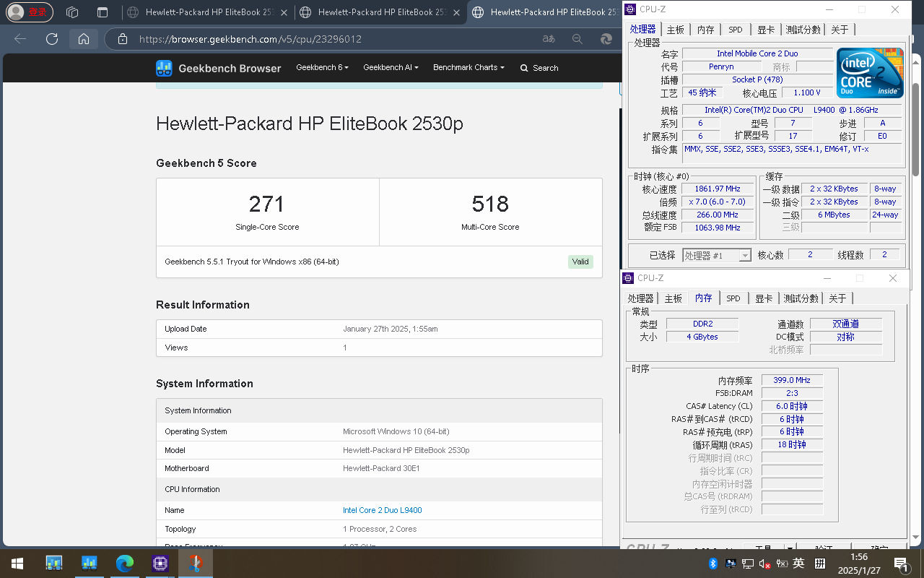Open the tab actions menu icon
This screenshot has height=578, width=924.
point(103,12)
